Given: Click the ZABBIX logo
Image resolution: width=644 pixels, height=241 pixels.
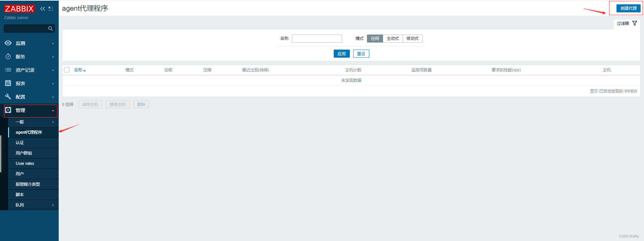Looking at the screenshot, I should pos(19,9).
